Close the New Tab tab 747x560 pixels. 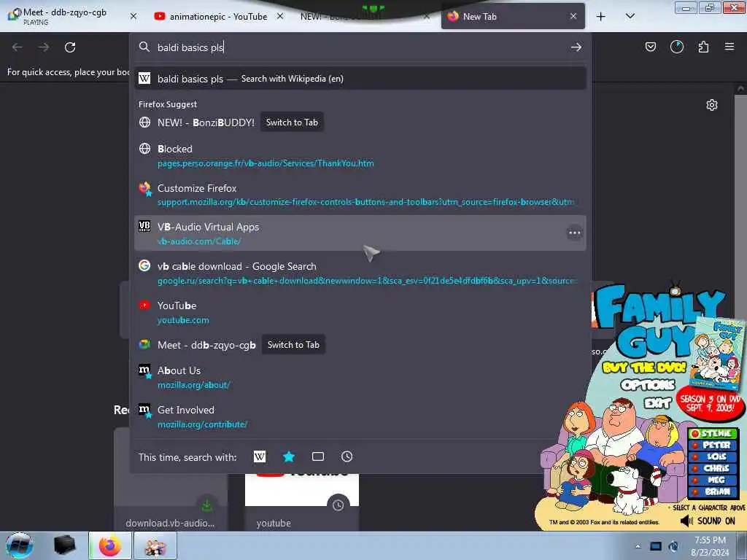[x=573, y=16]
